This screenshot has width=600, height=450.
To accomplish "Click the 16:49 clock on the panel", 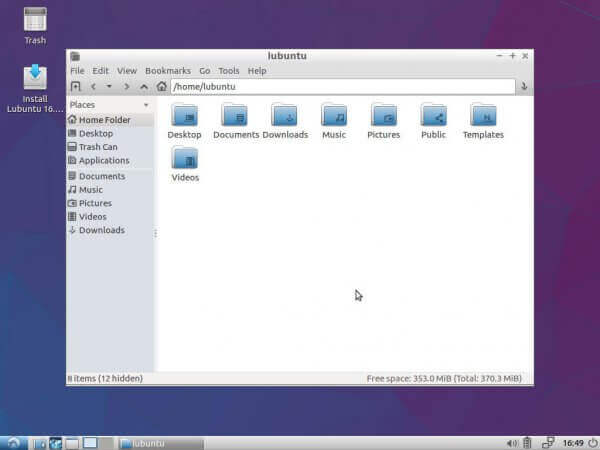I will point(573,443).
